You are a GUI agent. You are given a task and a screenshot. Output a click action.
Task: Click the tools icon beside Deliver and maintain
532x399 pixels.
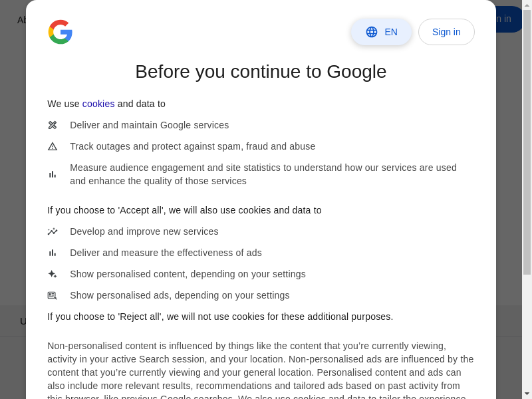53,125
